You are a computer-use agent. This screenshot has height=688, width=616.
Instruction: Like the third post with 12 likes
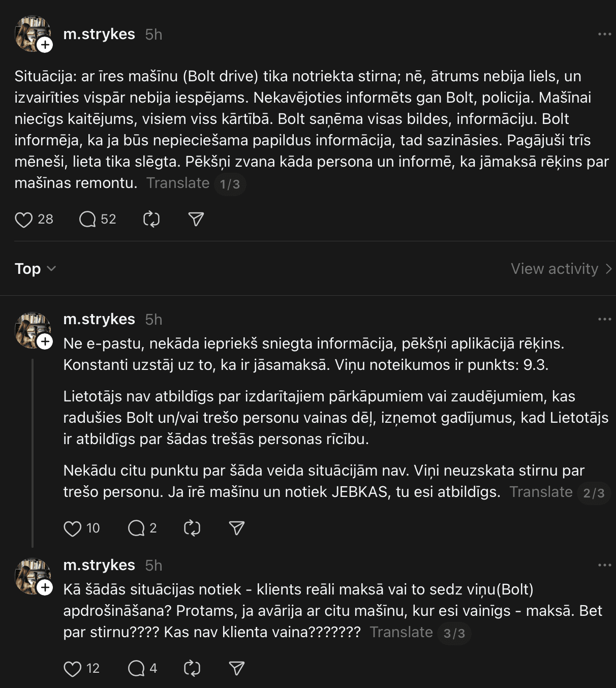tap(72, 669)
